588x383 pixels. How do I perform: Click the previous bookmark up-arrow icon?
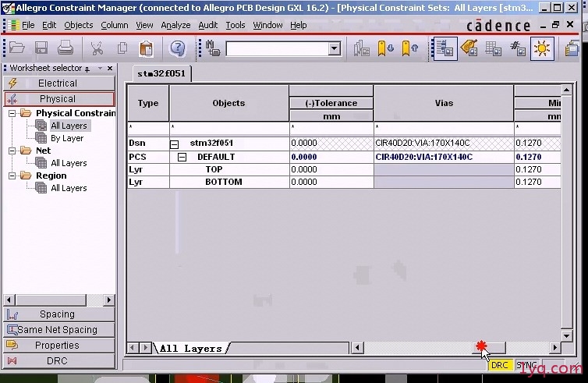409,49
